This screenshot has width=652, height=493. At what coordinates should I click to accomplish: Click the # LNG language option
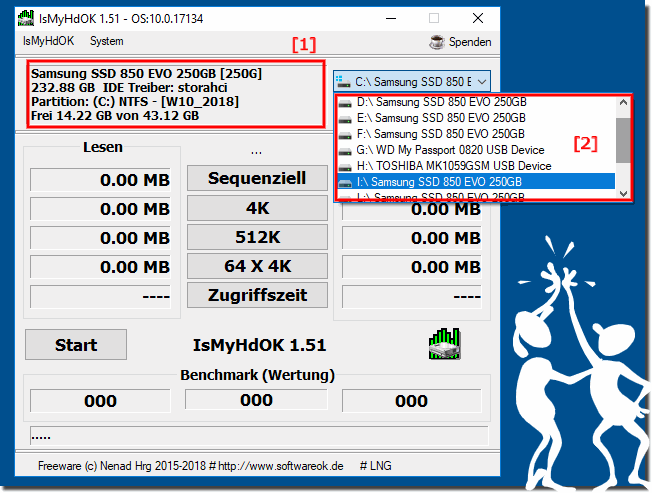pos(375,466)
